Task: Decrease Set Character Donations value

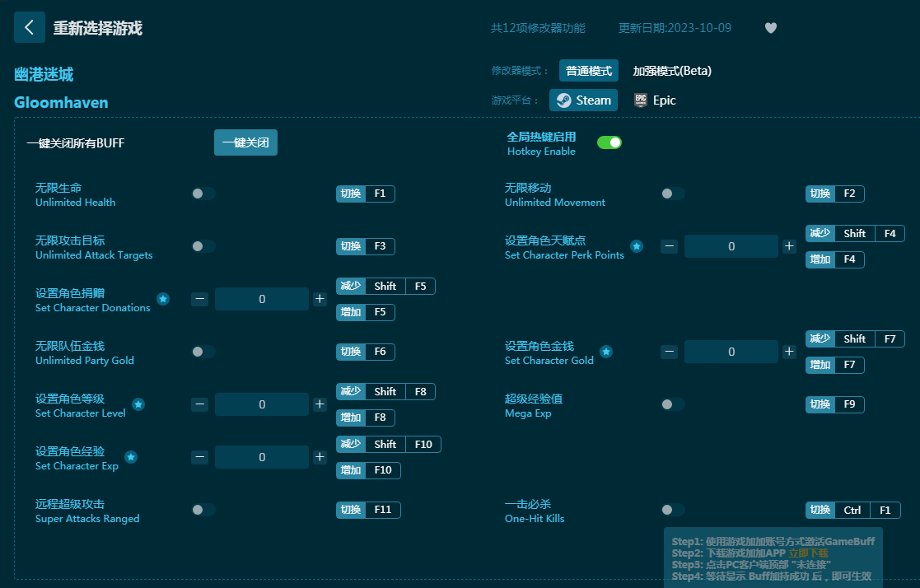Action: coord(199,299)
